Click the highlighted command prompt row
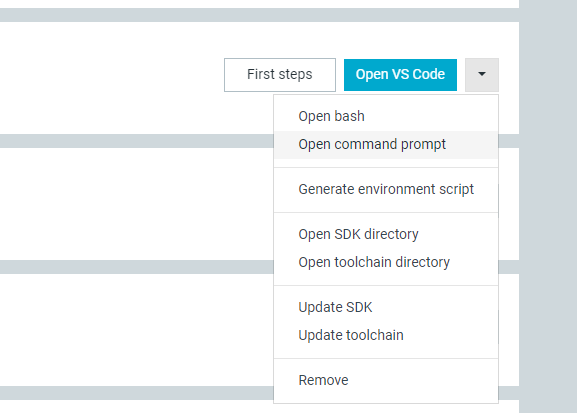This screenshot has height=413, width=577. pyautogui.click(x=386, y=144)
